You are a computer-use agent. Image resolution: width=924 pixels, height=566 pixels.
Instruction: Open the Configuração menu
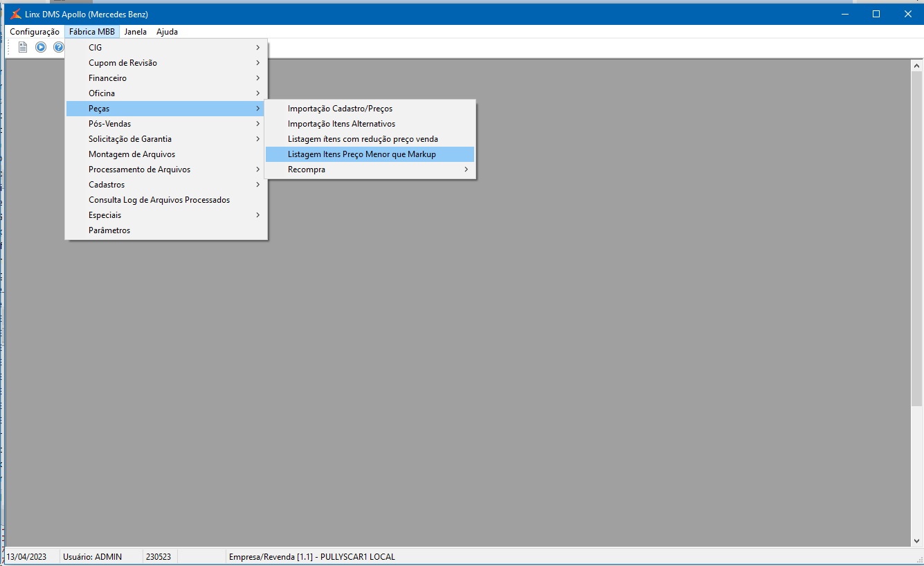click(x=35, y=32)
